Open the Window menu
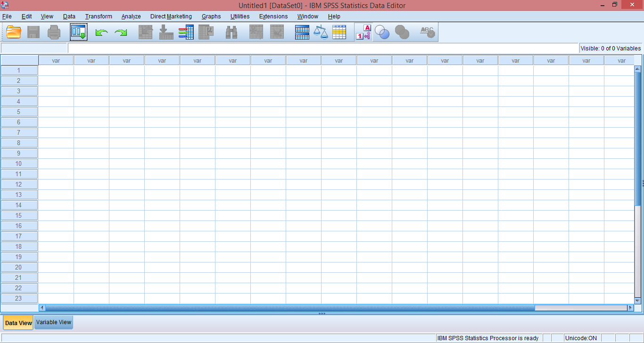The width and height of the screenshot is (644, 343). [x=308, y=16]
